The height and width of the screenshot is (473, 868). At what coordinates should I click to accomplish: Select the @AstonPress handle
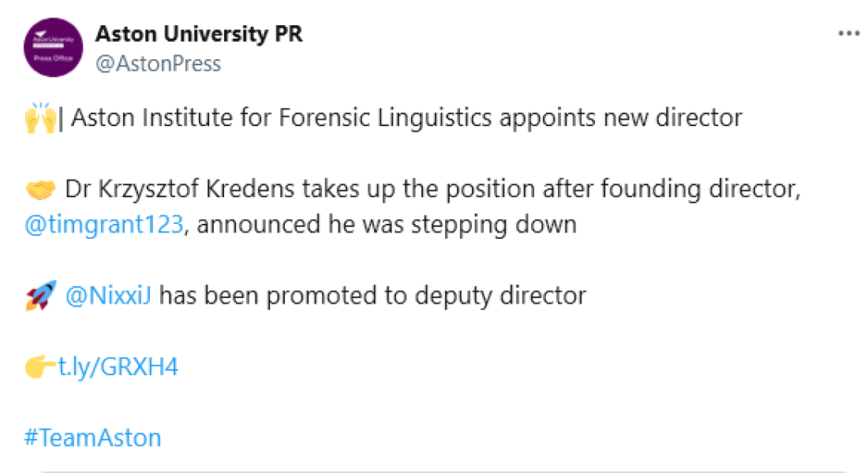pyautogui.click(x=158, y=63)
